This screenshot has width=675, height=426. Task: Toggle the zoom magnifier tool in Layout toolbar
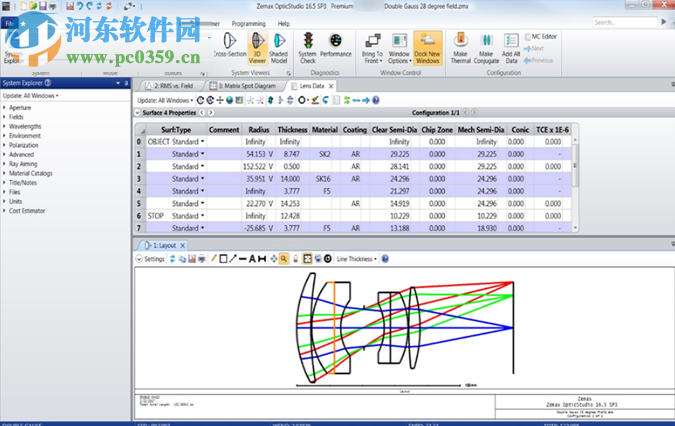(x=284, y=259)
